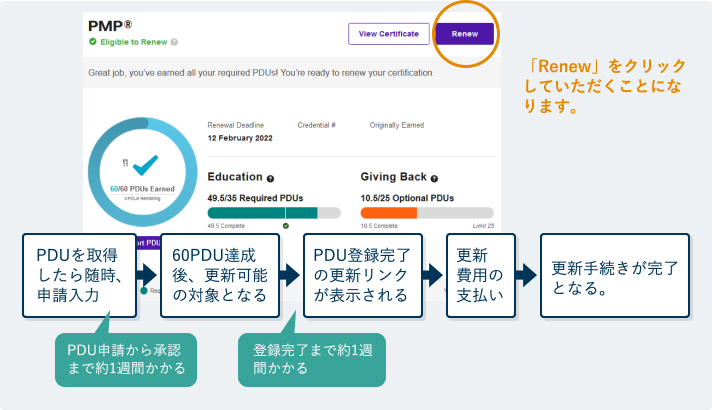712x410 pixels.
Task: Click the Giving Back section heading
Action: (394, 177)
